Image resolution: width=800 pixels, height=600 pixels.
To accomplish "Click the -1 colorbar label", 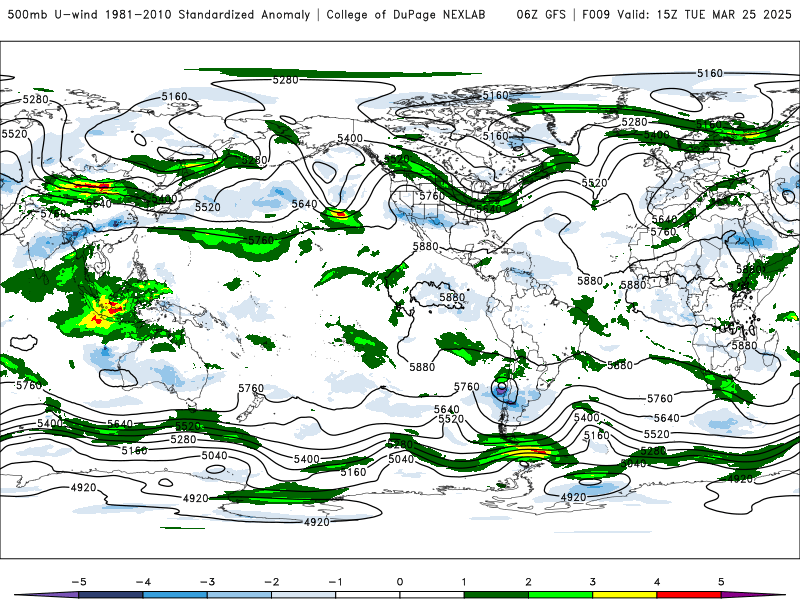I will [x=335, y=582].
